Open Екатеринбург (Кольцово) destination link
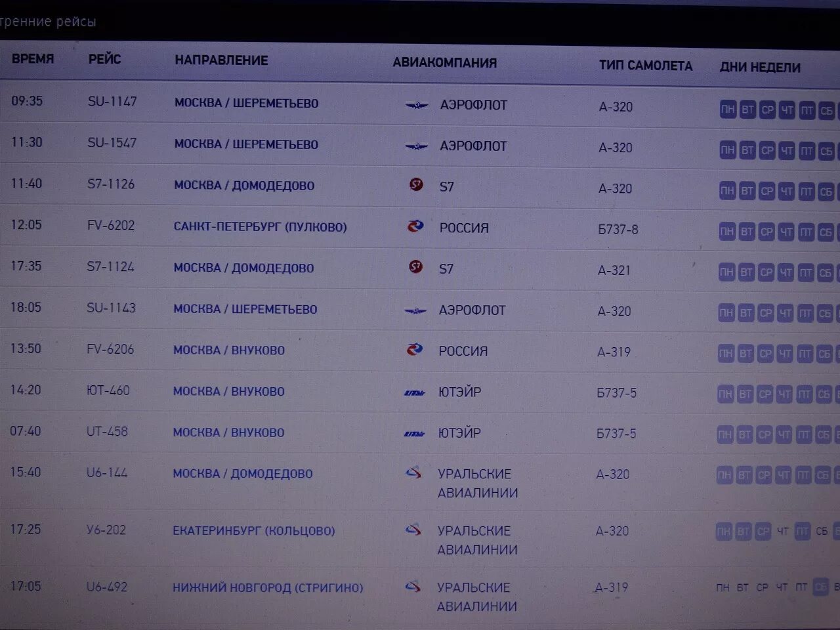Viewport: 840px width, 630px height. [254, 531]
